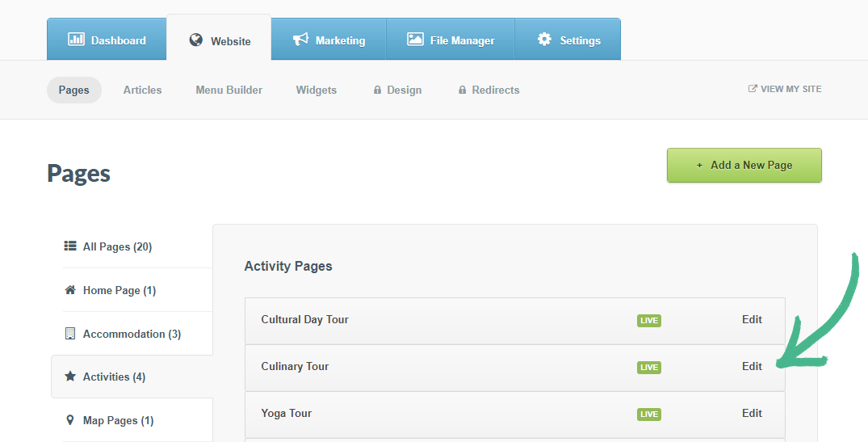Click the Marketing megaphone icon

[x=300, y=40]
